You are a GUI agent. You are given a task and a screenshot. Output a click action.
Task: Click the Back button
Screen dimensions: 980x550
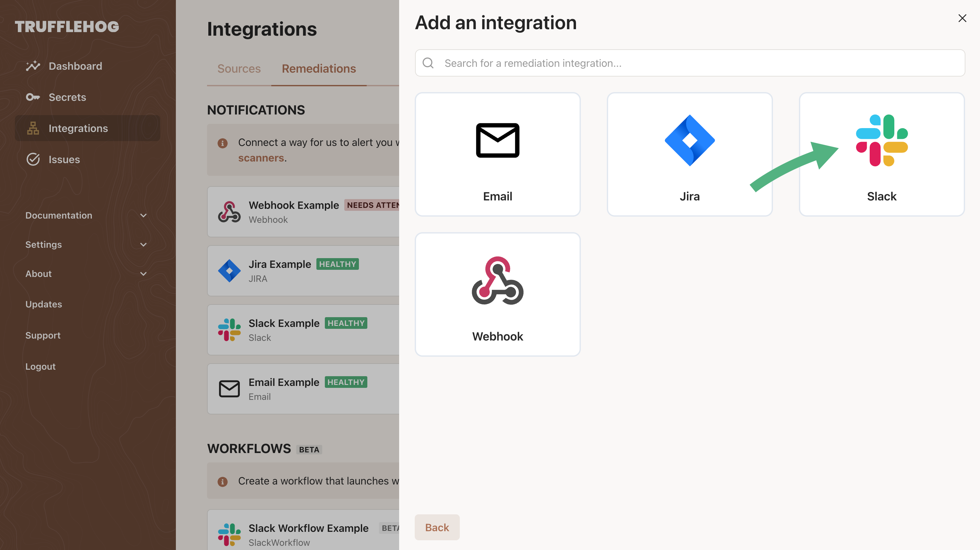437,527
